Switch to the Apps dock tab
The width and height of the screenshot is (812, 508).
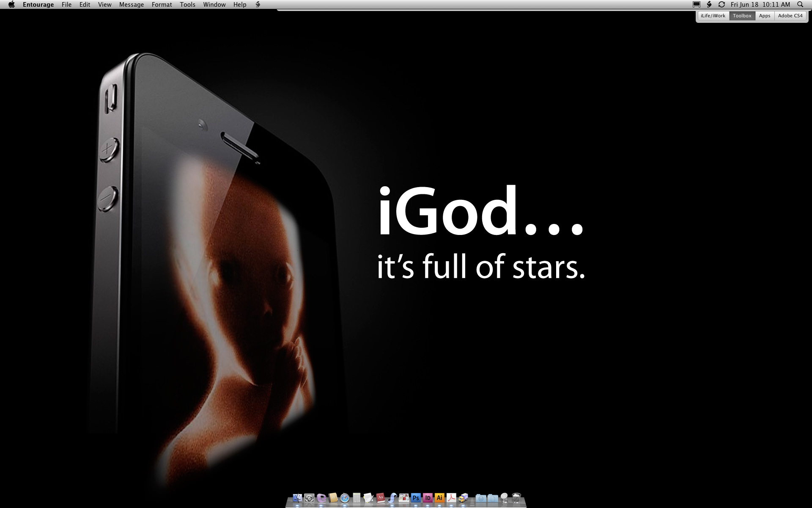[x=764, y=16]
